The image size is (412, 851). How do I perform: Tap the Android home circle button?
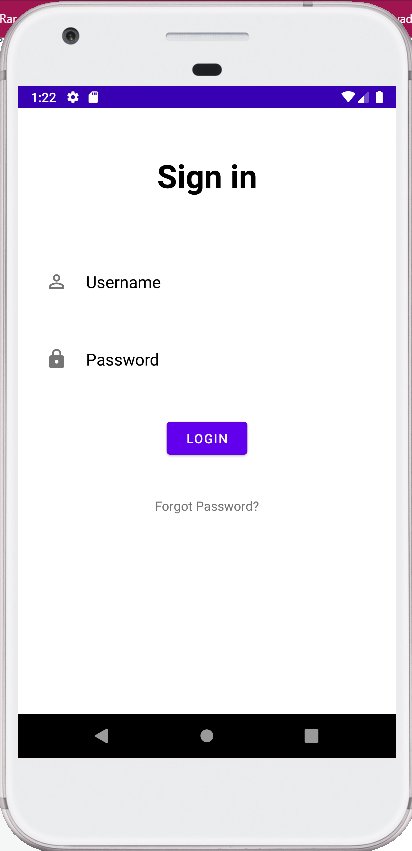[x=207, y=736]
